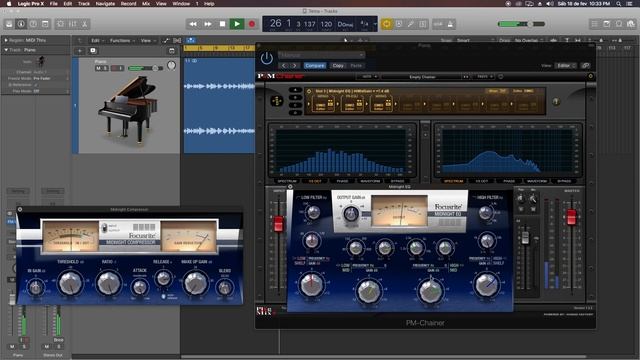Select WAVEFORM tab under right analyzer
Viewport: 640px width, 360px height.
click(537, 181)
